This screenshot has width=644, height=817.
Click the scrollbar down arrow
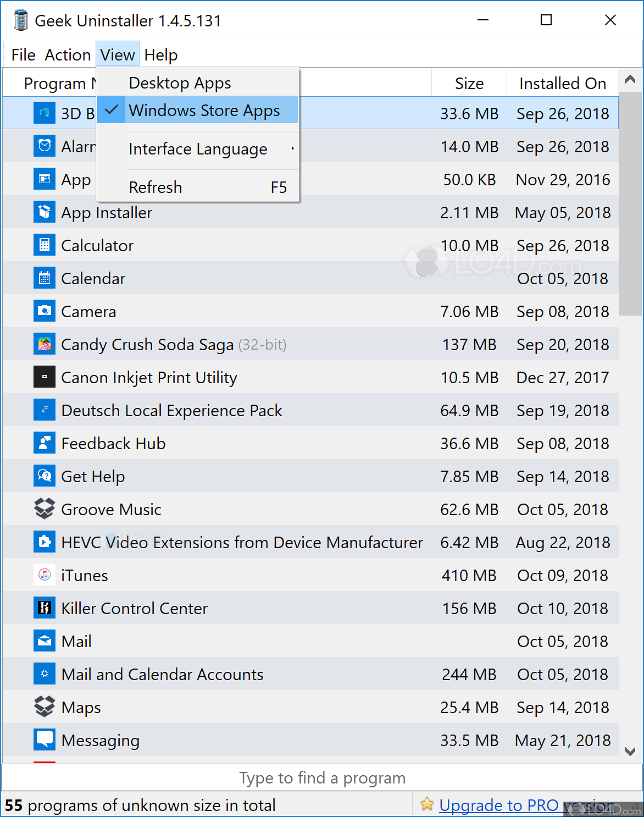tap(630, 750)
